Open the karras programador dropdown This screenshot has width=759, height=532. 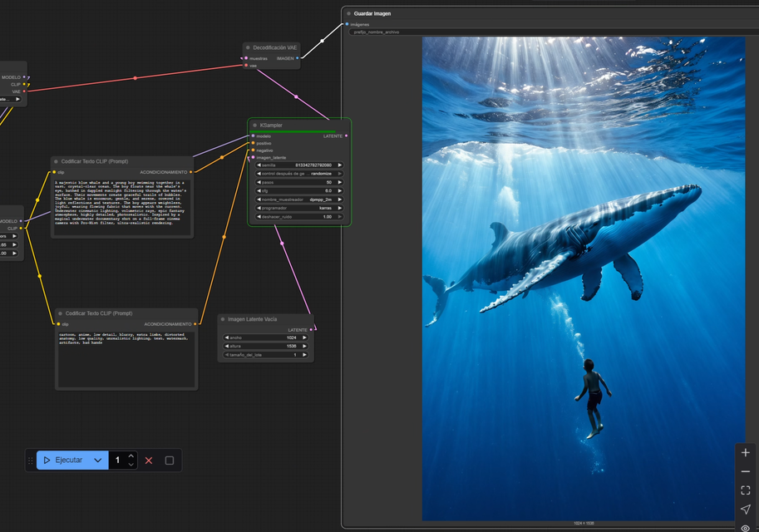(299, 208)
